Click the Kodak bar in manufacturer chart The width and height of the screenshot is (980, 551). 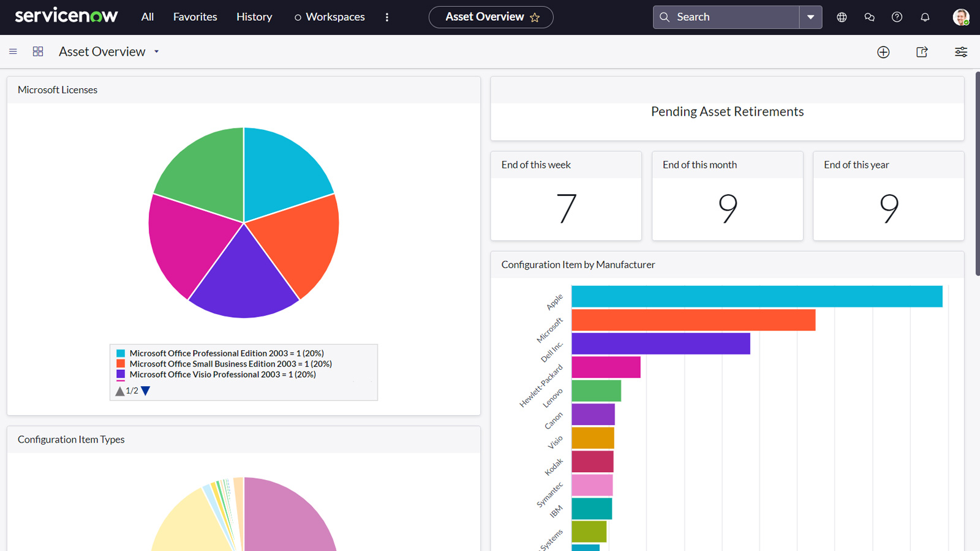click(x=592, y=462)
